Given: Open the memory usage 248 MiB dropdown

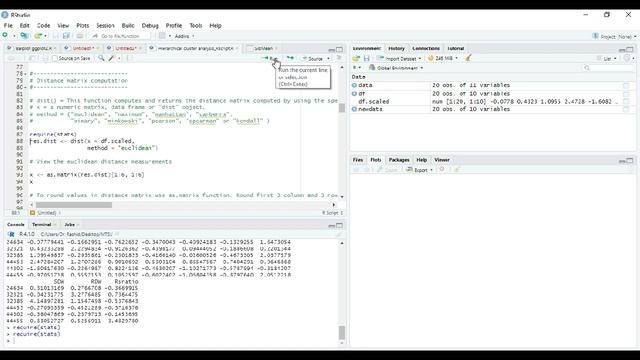Looking at the screenshot, I should click(x=443, y=58).
